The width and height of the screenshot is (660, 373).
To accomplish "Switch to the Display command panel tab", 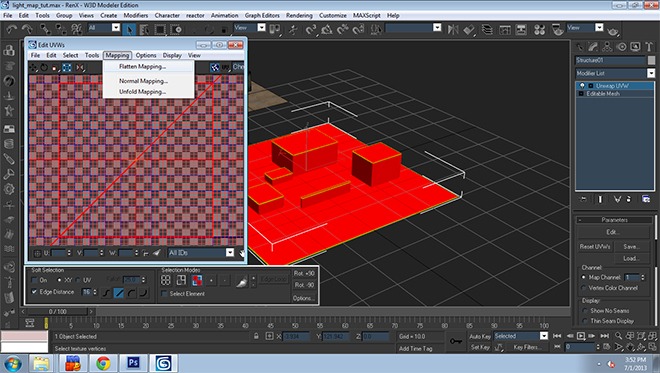I will pos(635,47).
